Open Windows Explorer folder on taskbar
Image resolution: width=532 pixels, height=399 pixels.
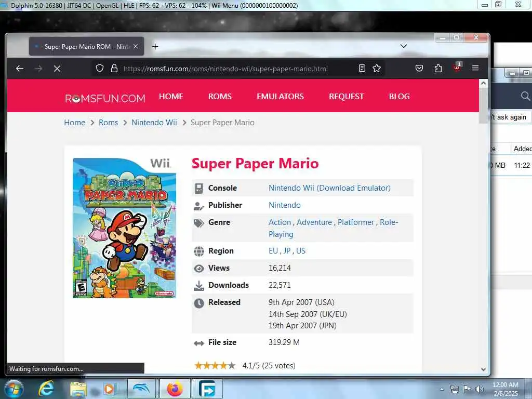(x=78, y=389)
